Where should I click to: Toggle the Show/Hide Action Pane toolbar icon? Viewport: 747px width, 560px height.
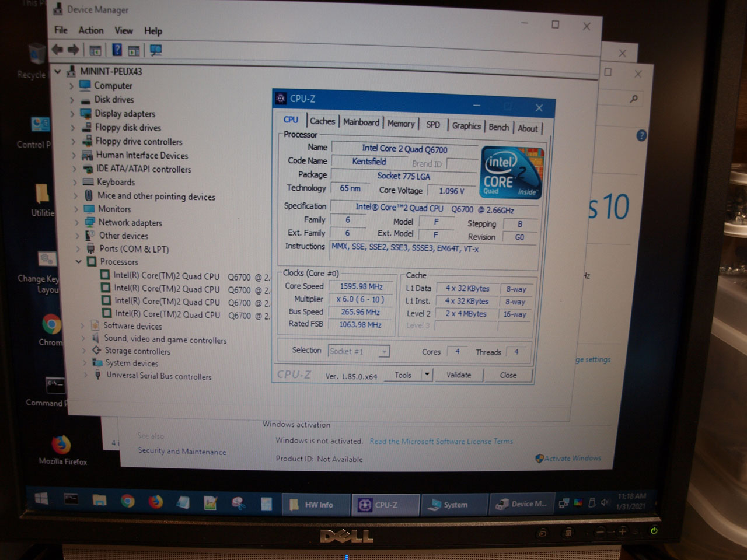click(134, 51)
